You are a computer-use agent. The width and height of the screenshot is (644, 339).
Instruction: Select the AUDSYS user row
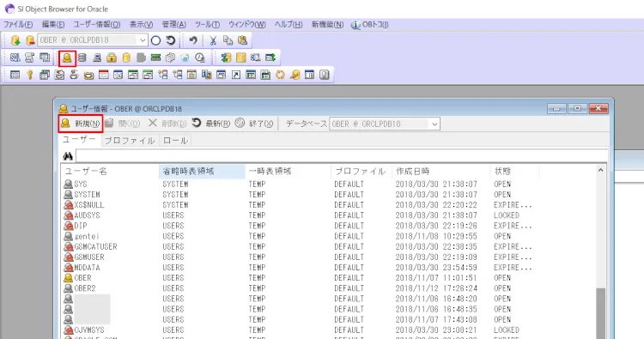click(329, 215)
